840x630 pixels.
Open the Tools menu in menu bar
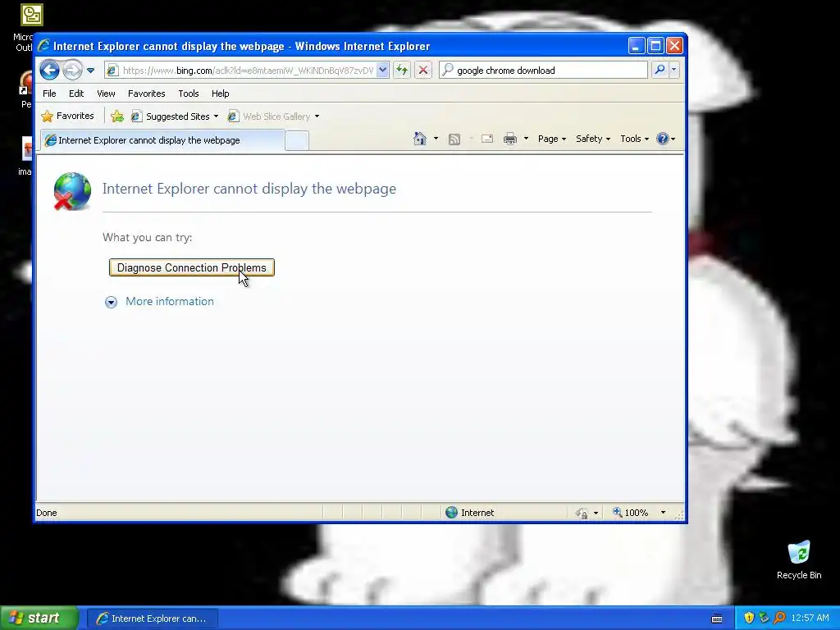189,94
